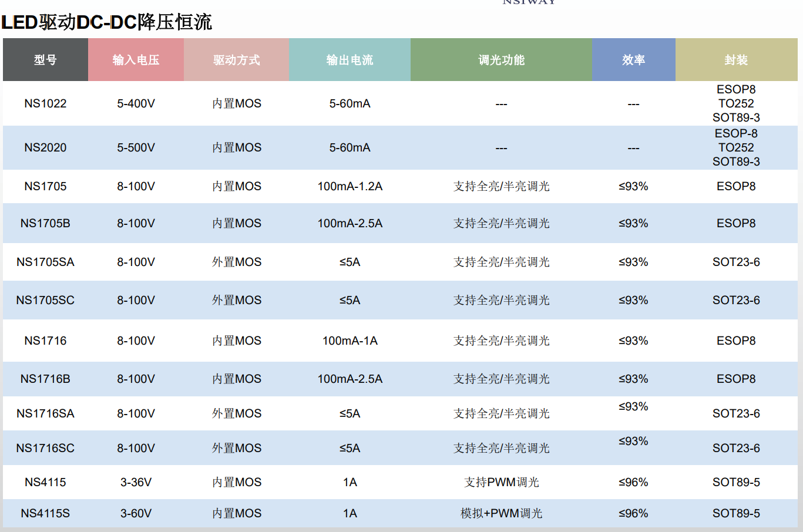Click input voltage '5-400V'

click(136, 103)
